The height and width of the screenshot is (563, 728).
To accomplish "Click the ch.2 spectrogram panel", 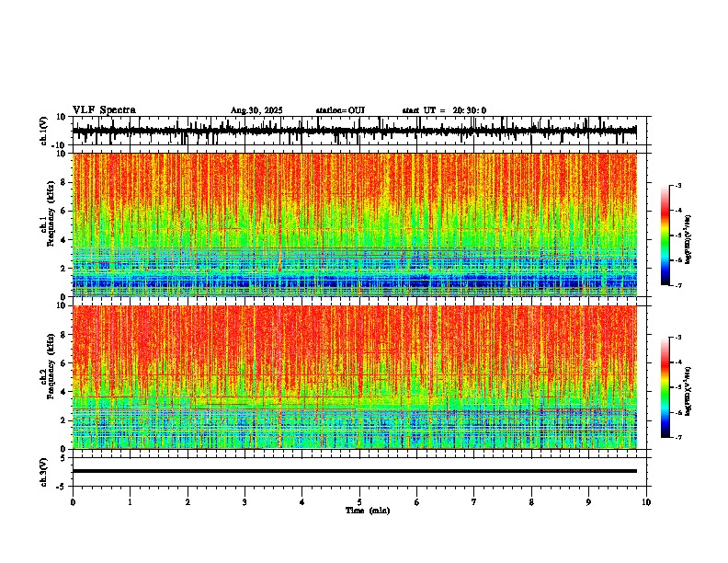I will 355,377.
